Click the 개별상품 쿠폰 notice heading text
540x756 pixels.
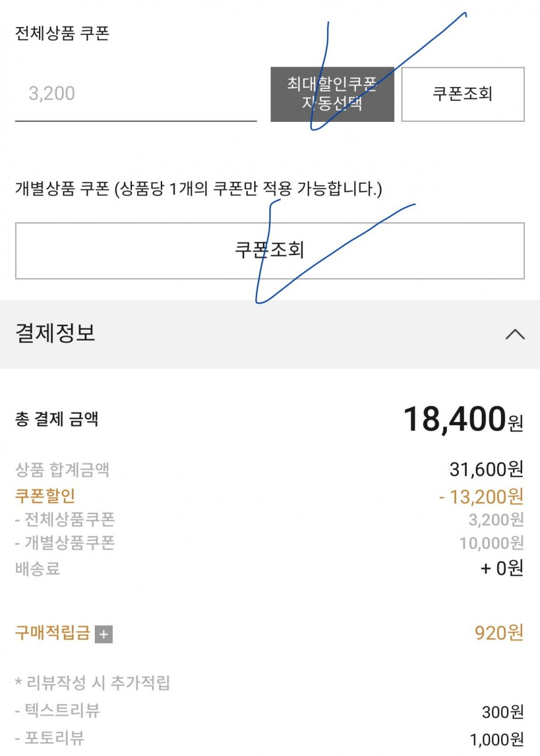click(198, 190)
